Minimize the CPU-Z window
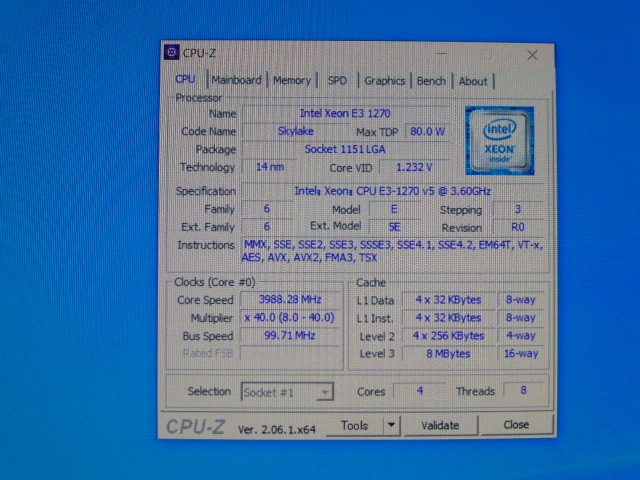Image resolution: width=640 pixels, height=480 pixels. point(441,54)
